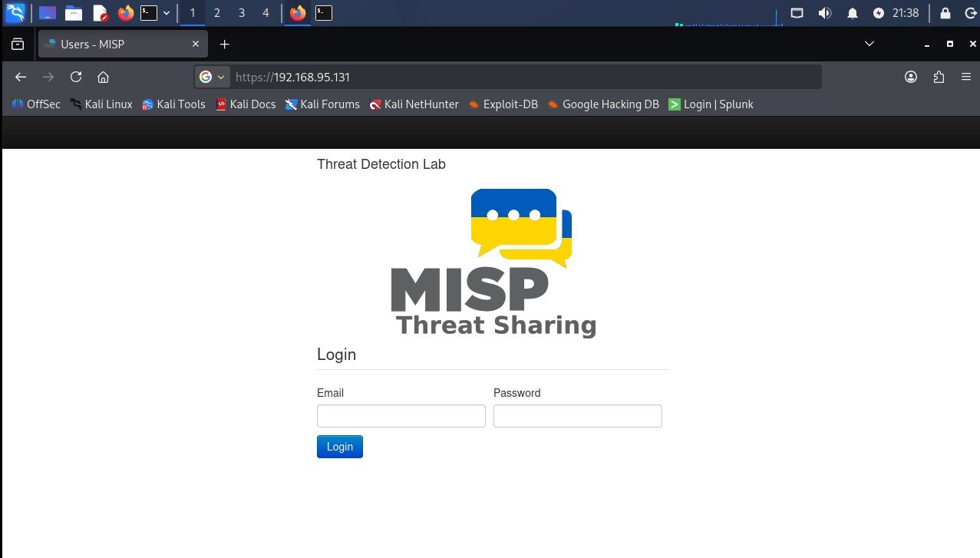Viewport: 980px width, 558px height.
Task: Open the Exploit-DB bookmark
Action: click(x=503, y=104)
